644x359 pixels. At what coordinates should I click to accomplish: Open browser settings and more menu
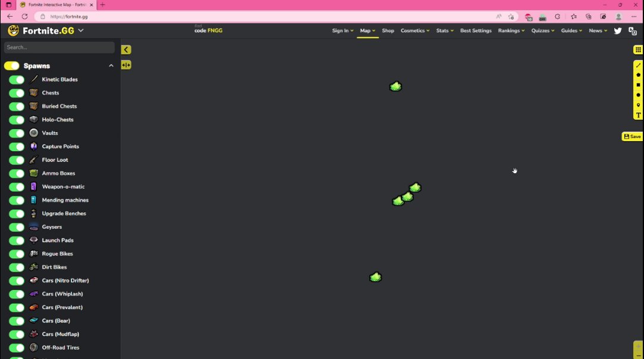634,17
